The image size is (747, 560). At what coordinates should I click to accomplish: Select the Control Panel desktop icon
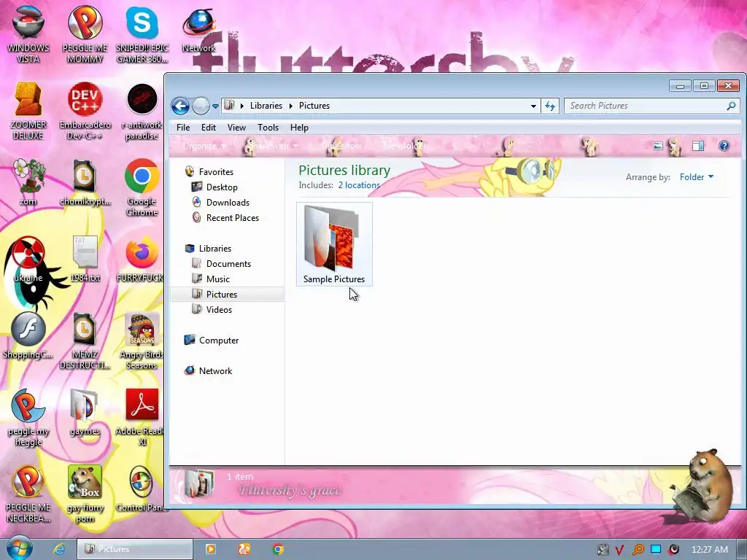[x=142, y=489]
